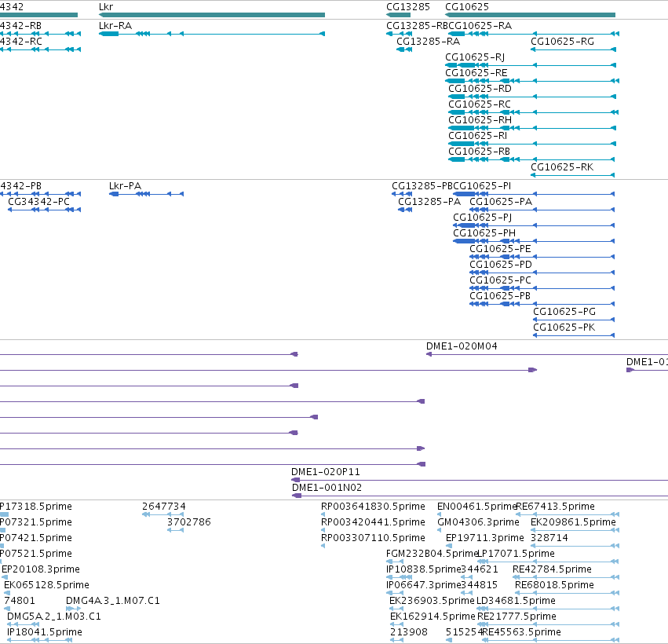Screen dimensions: 668x644
Task: Select EST DMG4A3_1.M07.C1
Action: pos(73,609)
